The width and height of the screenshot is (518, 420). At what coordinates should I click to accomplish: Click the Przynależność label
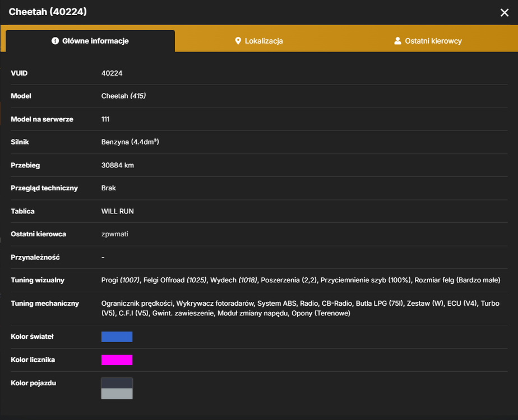(x=35, y=257)
